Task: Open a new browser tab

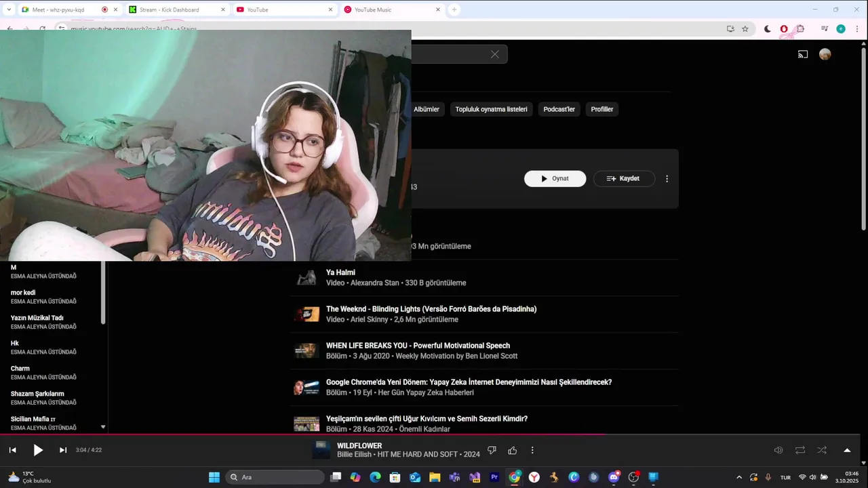Action: pos(454,9)
